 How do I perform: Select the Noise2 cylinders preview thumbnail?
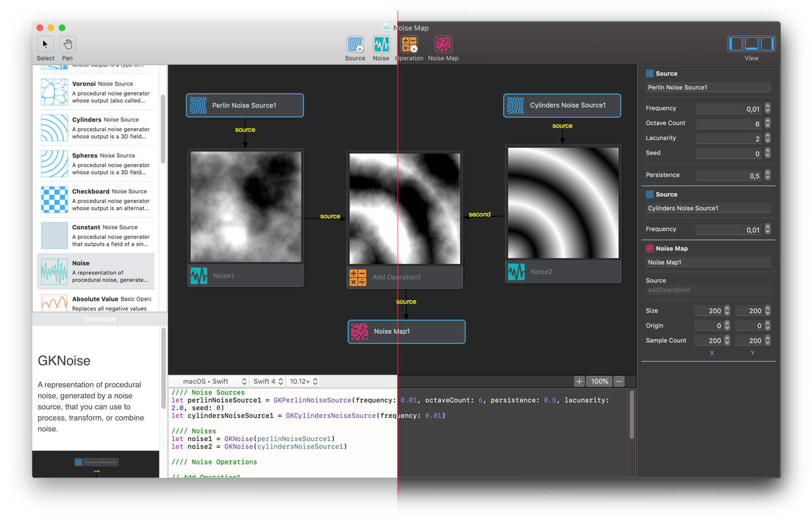563,203
